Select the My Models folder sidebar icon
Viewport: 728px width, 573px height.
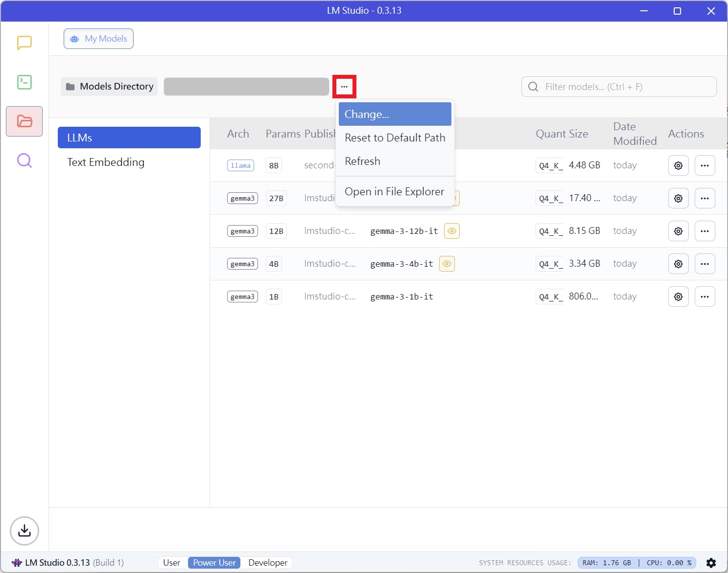24,121
